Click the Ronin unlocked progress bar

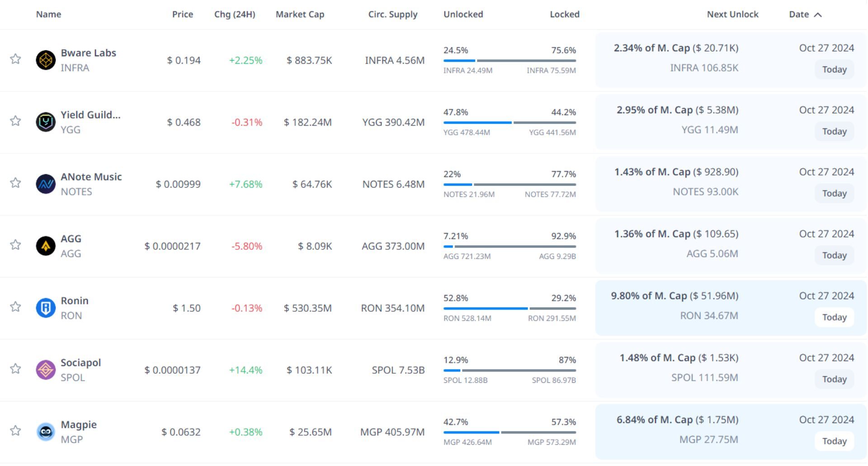coord(485,309)
